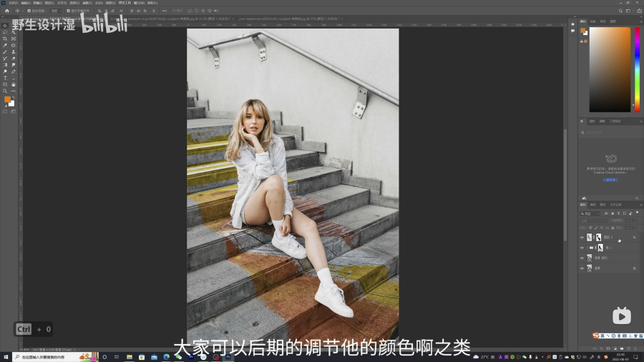The height and width of the screenshot is (362, 644).
Task: Select the Rectangle shape tool
Action: [5, 84]
